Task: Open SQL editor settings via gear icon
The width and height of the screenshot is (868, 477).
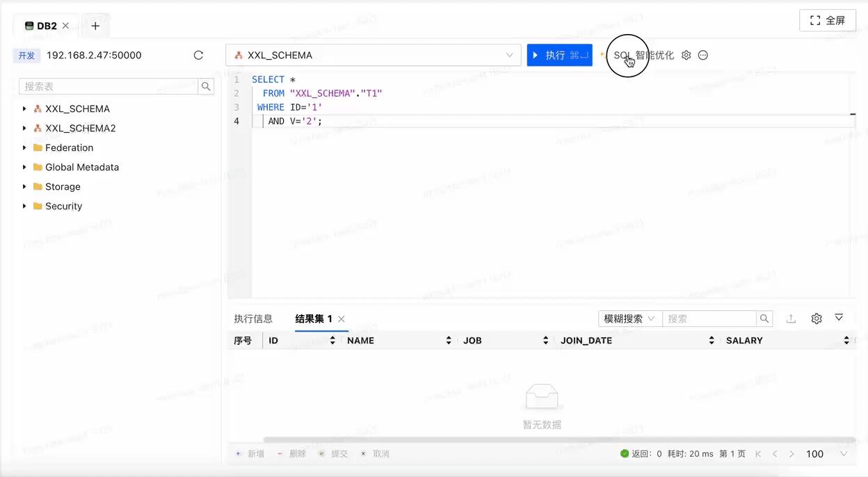Action: coord(686,54)
